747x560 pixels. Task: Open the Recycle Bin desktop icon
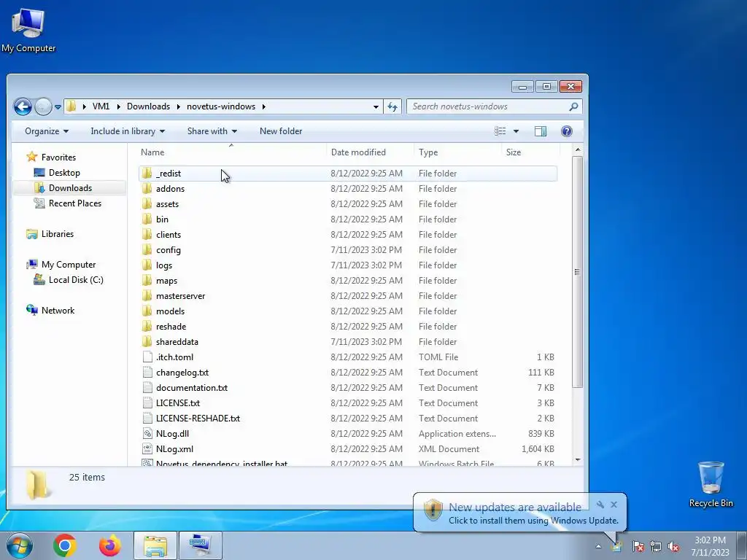pos(711,484)
